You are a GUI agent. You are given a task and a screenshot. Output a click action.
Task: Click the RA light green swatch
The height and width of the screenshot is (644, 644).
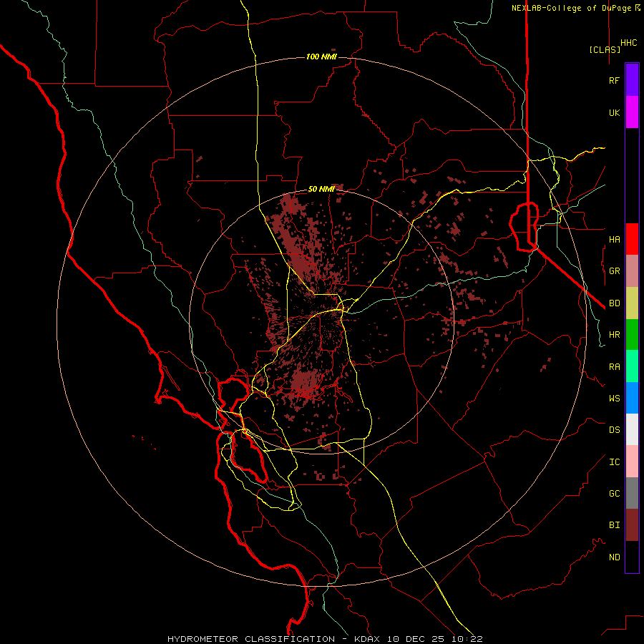click(x=632, y=366)
